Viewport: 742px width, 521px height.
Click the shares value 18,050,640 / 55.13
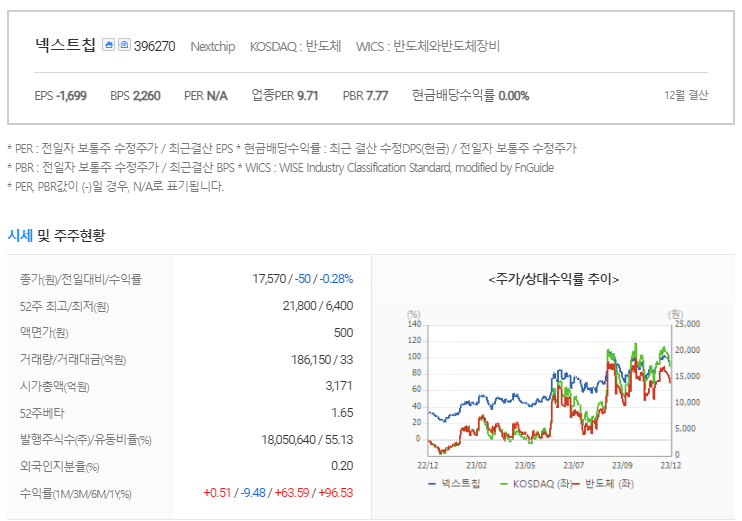[307, 440]
